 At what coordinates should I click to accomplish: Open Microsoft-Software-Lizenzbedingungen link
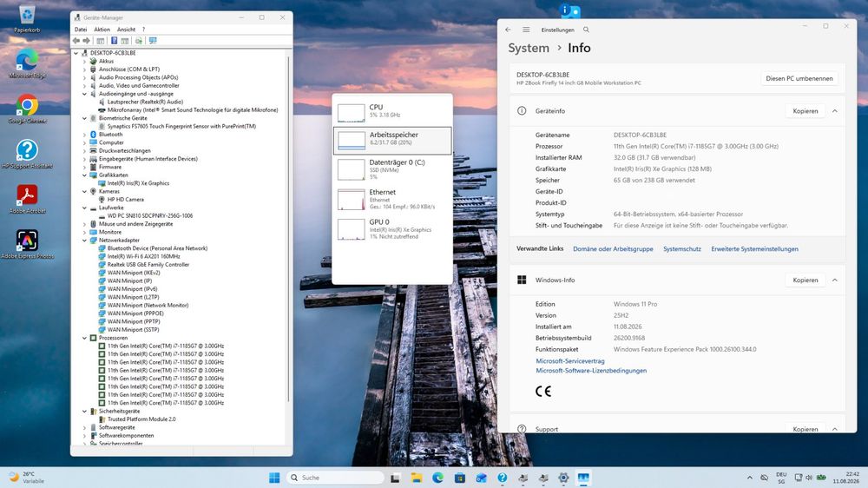pos(590,371)
